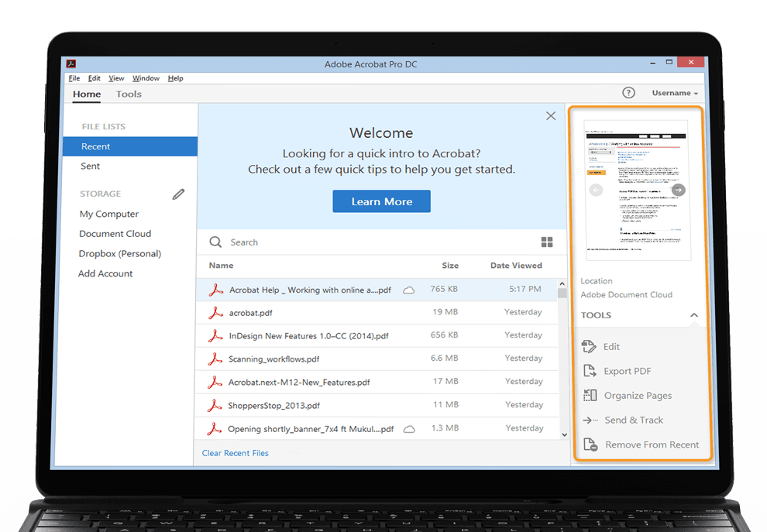
Task: Click the Learn More button
Action: click(x=381, y=201)
